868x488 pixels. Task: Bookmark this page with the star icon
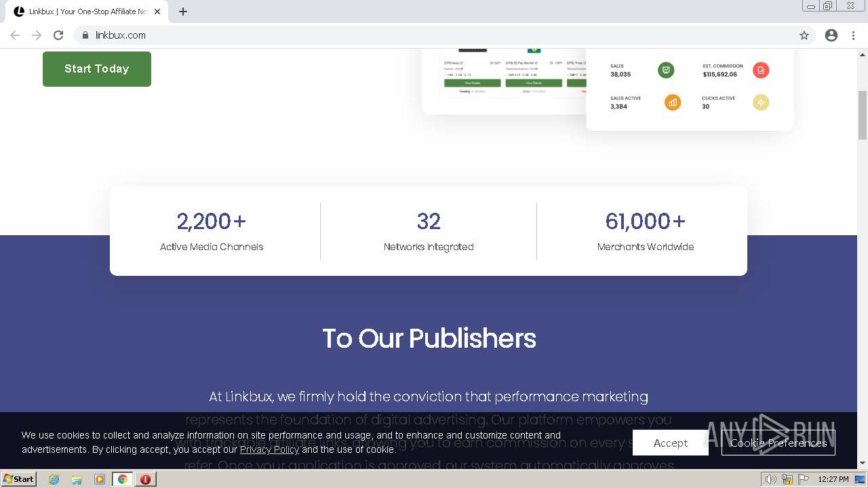tap(804, 35)
